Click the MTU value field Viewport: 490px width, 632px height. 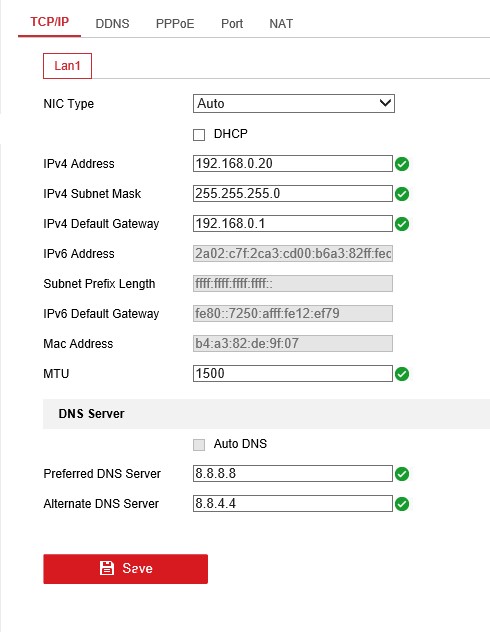tap(293, 374)
